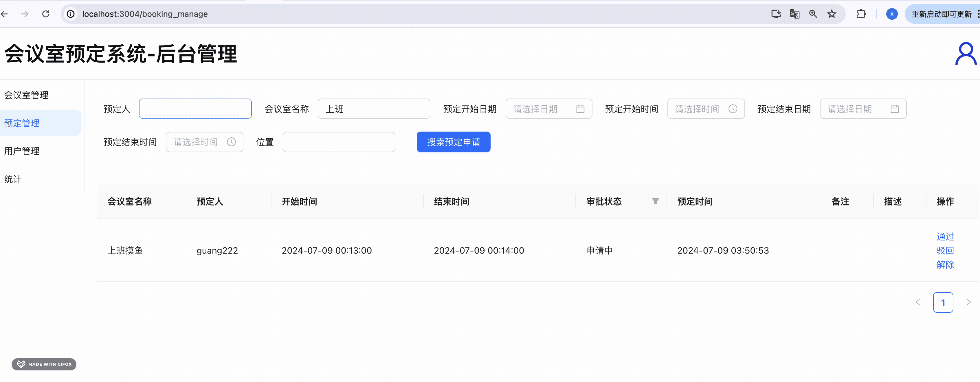Open the 审批状态 column filter
Screen dimensions: 980x382
tap(655, 201)
